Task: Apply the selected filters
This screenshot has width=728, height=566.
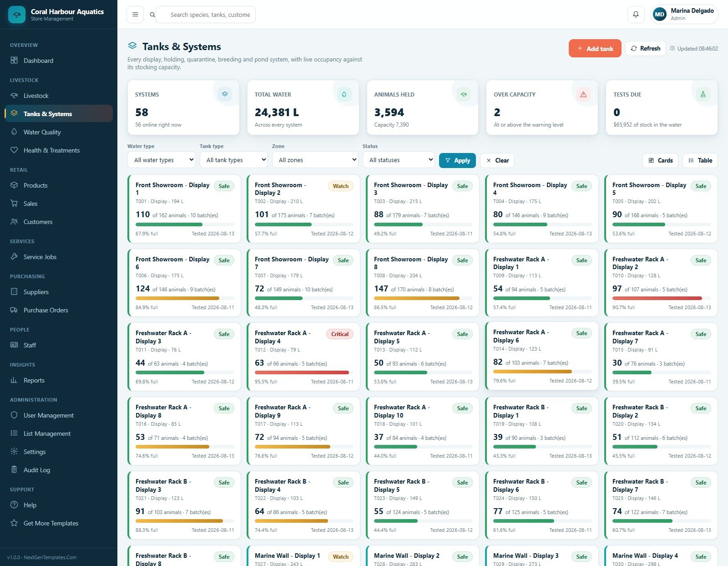Action: coord(458,160)
